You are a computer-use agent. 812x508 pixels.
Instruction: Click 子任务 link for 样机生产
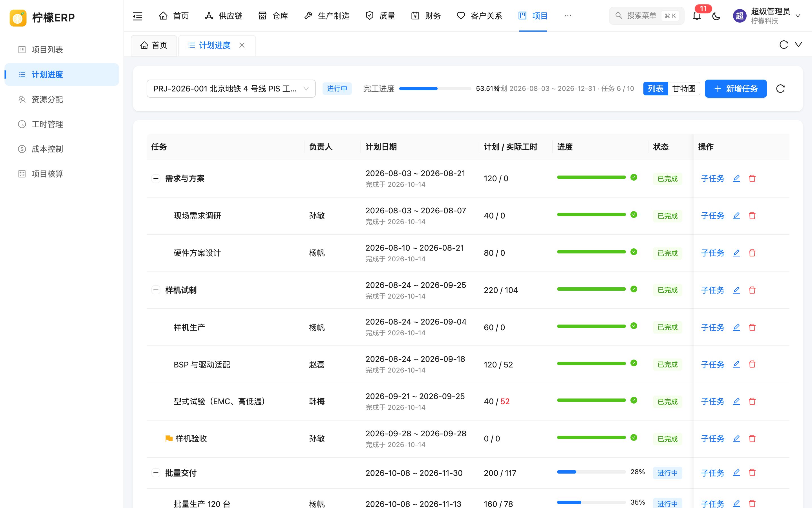tap(713, 327)
